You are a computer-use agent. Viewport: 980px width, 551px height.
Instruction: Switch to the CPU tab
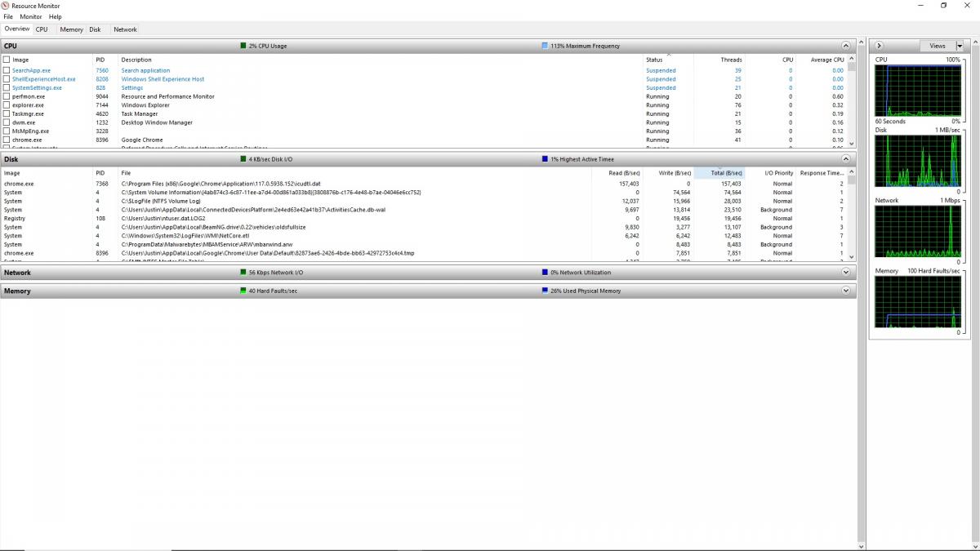42,29
